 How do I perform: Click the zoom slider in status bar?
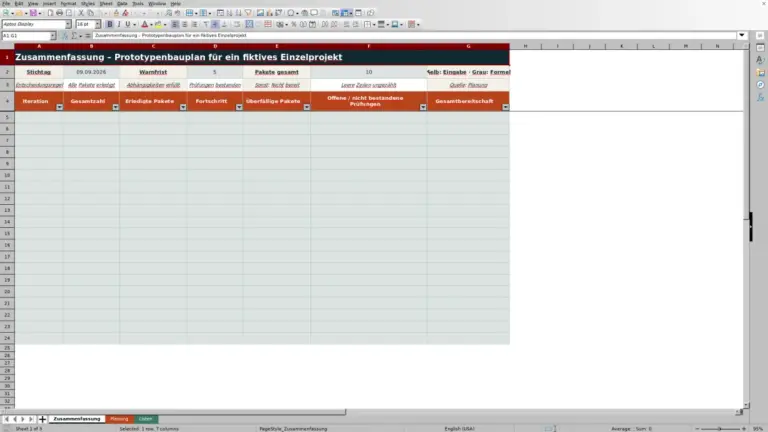pyautogui.click(x=720, y=429)
